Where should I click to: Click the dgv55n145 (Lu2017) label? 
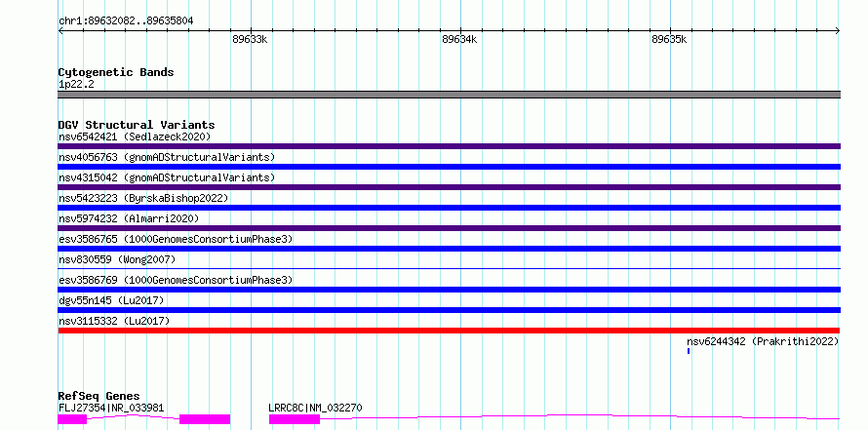coord(111,300)
